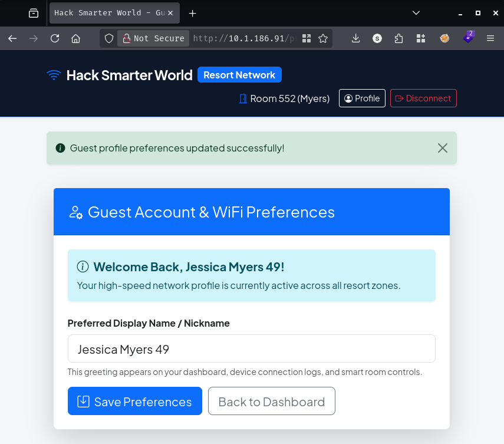Open the QR code grid icon in address bar
504x444 pixels.
[x=307, y=38]
